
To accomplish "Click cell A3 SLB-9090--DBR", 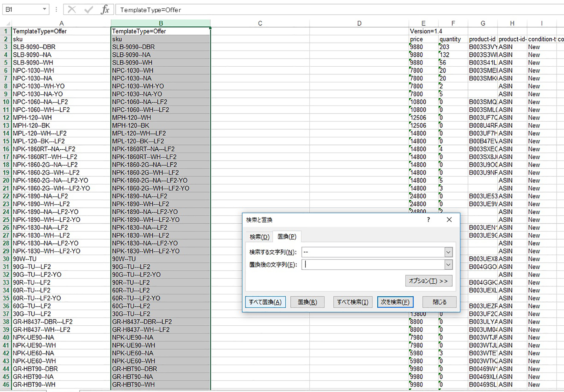I will (x=61, y=47).
